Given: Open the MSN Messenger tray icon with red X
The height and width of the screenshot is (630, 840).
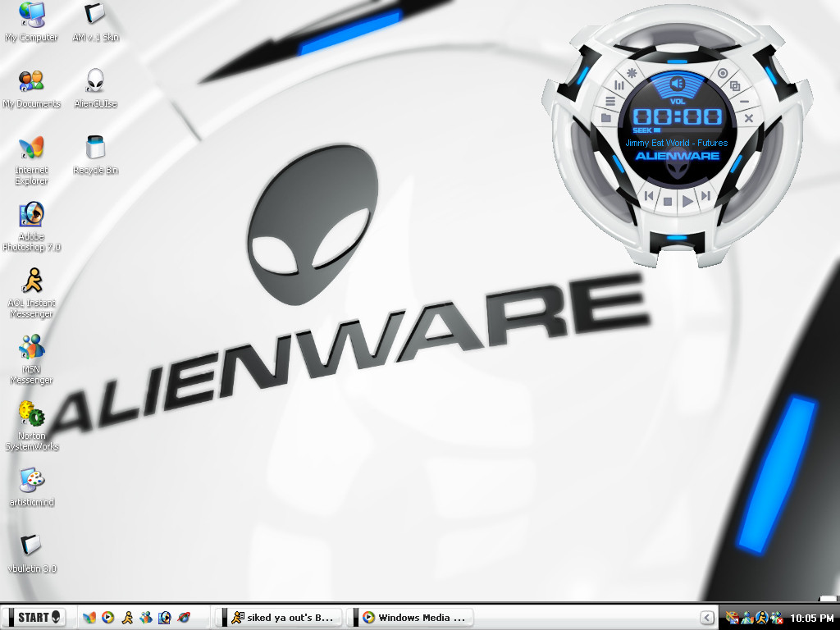Looking at the screenshot, I should [776, 619].
